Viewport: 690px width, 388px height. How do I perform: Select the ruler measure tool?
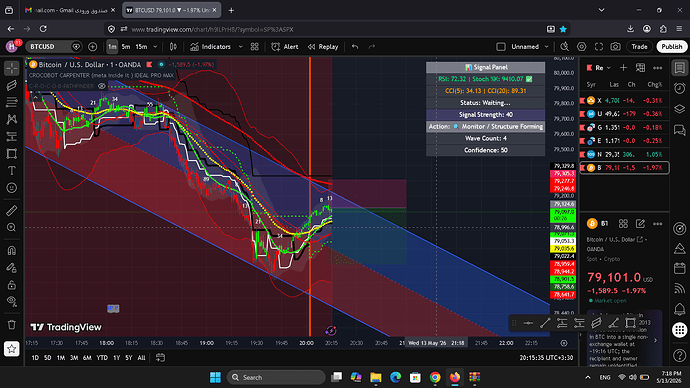pos(12,211)
